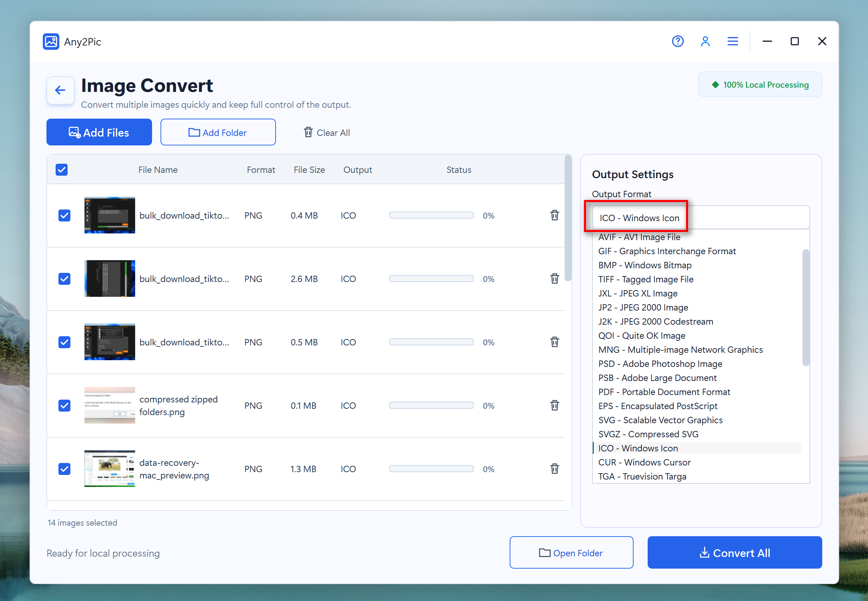This screenshot has height=601, width=868.
Task: Open the output folder
Action: coord(571,552)
